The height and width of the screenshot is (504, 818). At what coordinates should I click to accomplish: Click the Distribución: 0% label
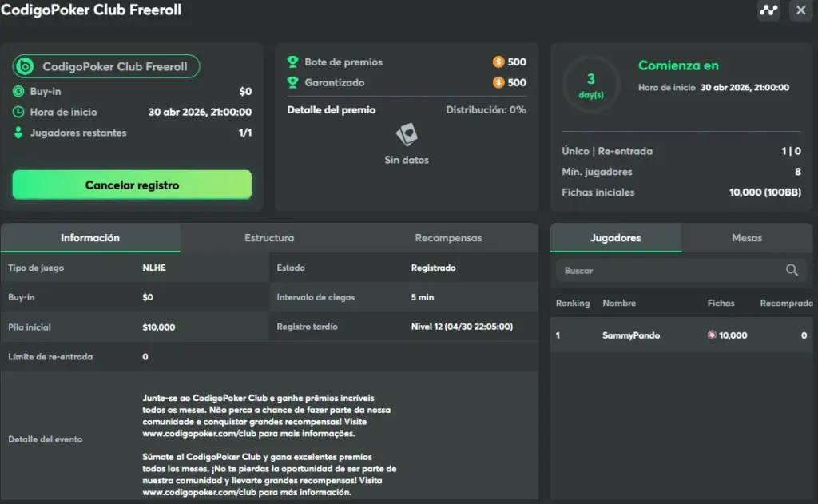(x=486, y=110)
